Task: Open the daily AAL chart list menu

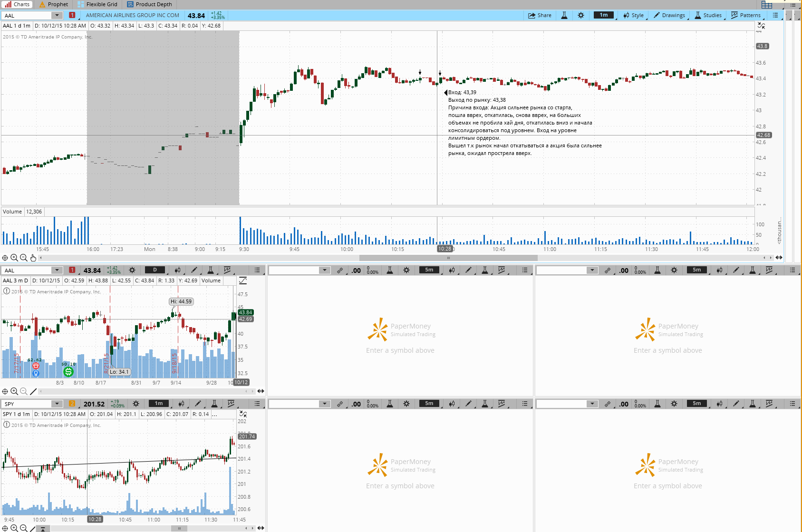Action: [257, 270]
